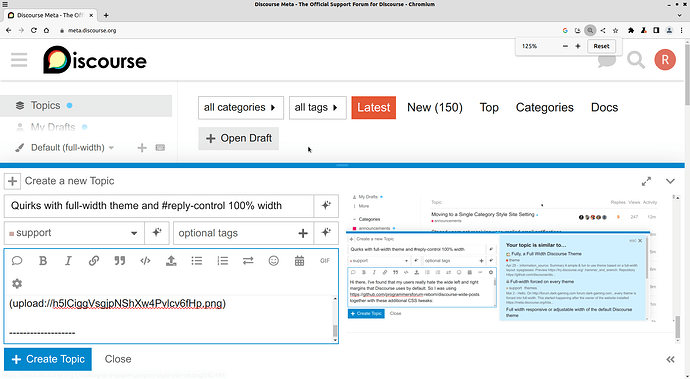Open the emoji picker
Viewport: 690px width, 379px height.
tap(274, 261)
